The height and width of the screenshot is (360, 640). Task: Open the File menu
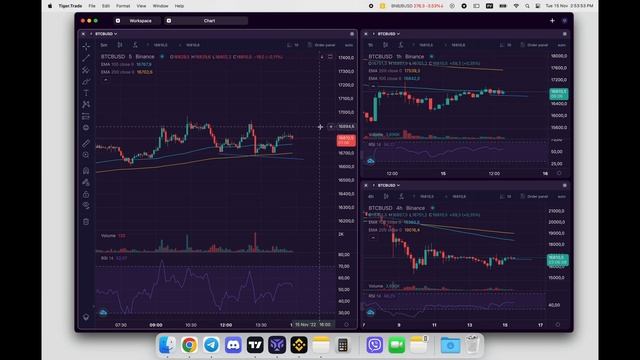point(92,6)
